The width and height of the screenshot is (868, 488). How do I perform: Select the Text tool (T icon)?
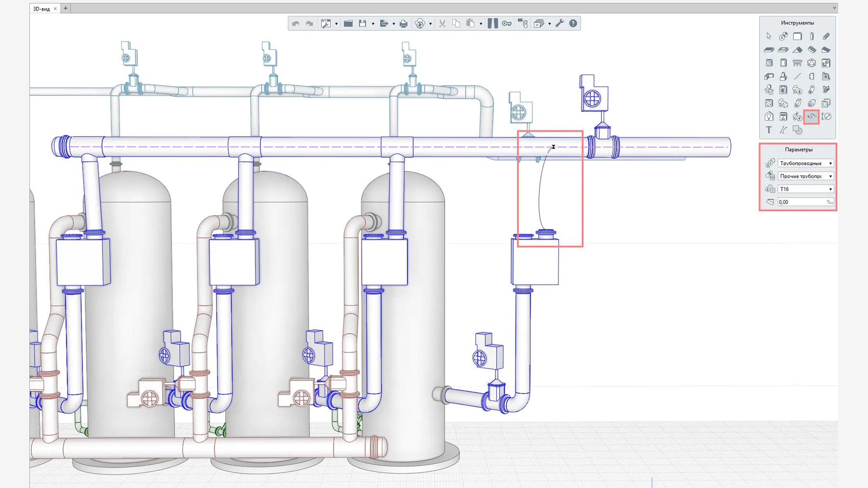768,130
